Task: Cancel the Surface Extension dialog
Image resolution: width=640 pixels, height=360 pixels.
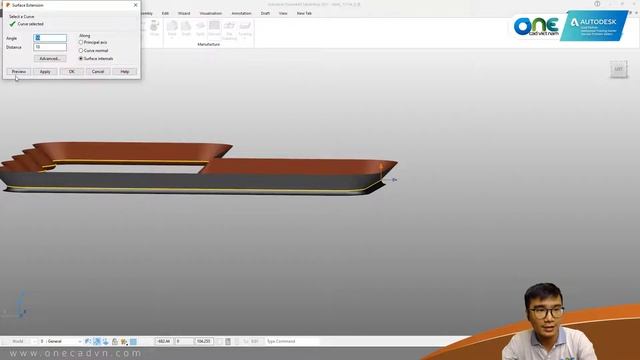Action: pos(98,72)
